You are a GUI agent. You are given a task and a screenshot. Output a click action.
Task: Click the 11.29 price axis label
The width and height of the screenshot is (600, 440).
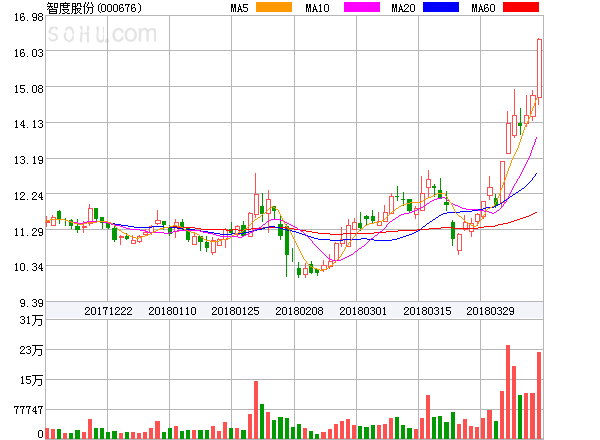pos(29,232)
